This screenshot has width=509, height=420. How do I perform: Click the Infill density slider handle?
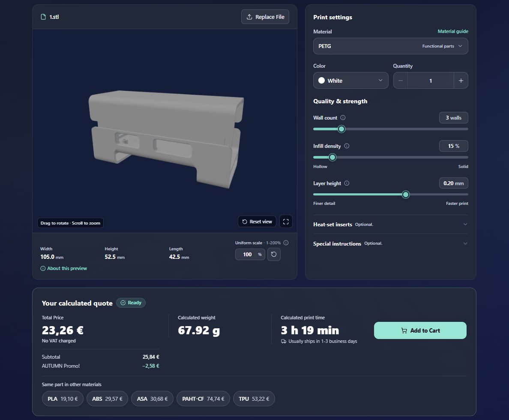click(332, 157)
